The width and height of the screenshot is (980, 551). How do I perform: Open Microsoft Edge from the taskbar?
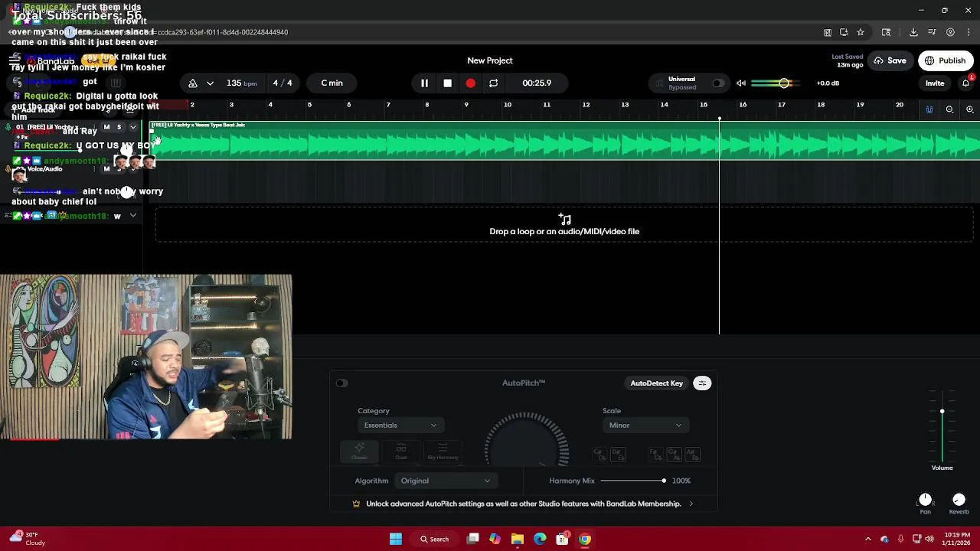[540, 539]
